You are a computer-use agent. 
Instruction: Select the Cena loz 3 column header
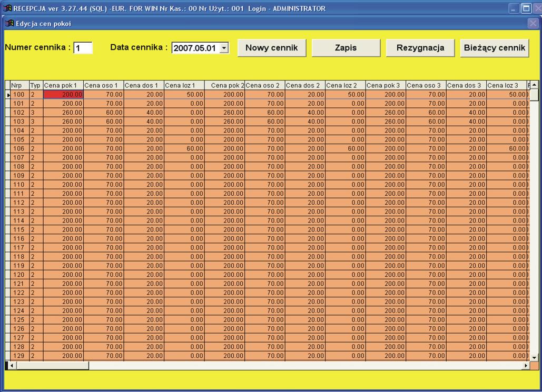507,85
